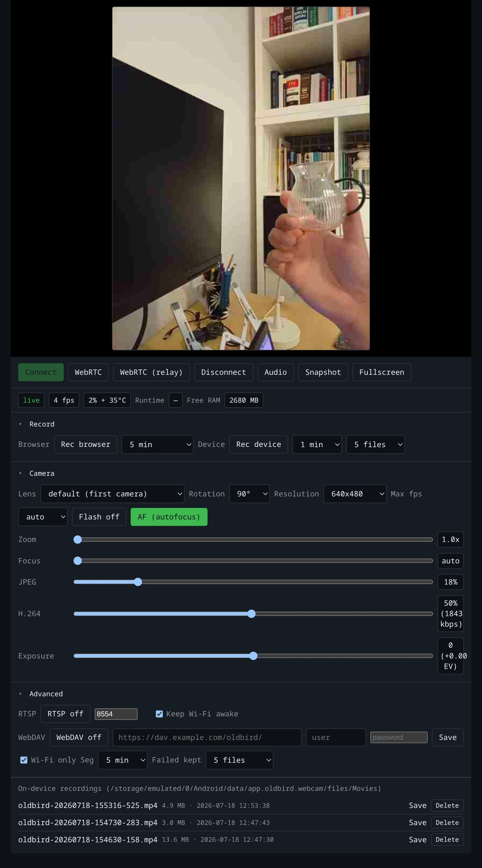482x868 pixels.
Task: Open the Rotation 90° dropdown
Action: coord(249,494)
